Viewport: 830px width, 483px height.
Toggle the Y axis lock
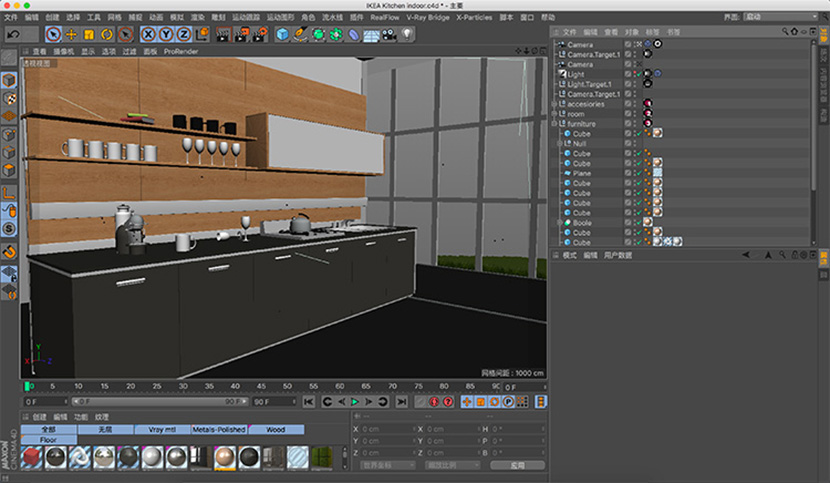click(x=166, y=34)
